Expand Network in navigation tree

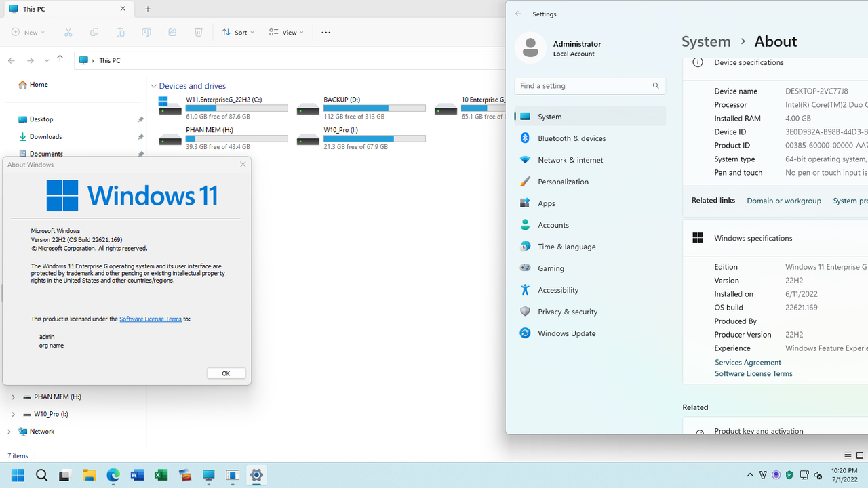tap(8, 432)
